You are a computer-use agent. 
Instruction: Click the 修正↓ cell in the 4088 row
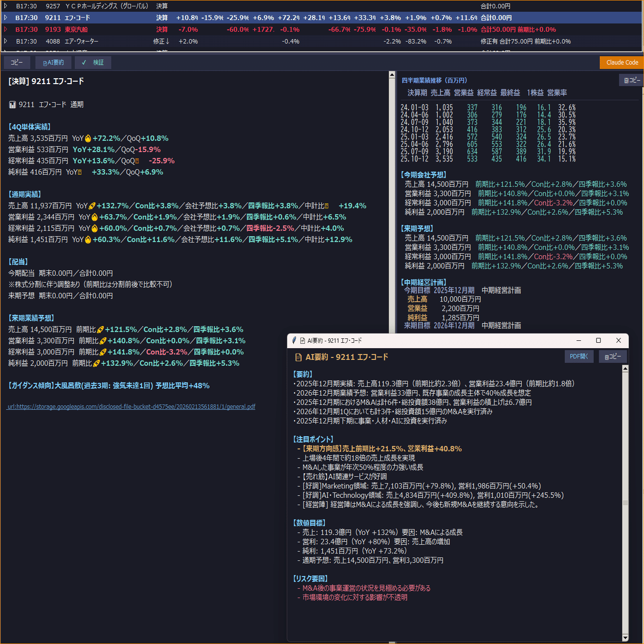161,41
